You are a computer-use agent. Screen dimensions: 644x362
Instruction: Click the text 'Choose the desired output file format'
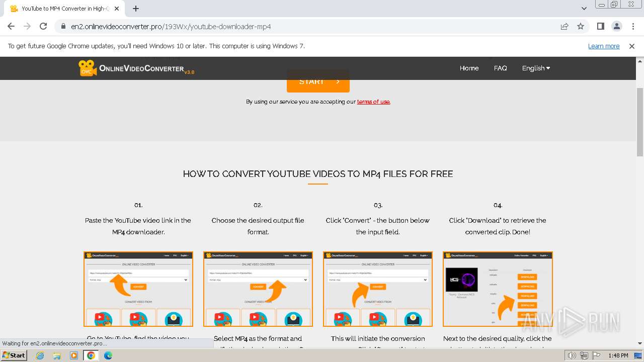pyautogui.click(x=258, y=226)
